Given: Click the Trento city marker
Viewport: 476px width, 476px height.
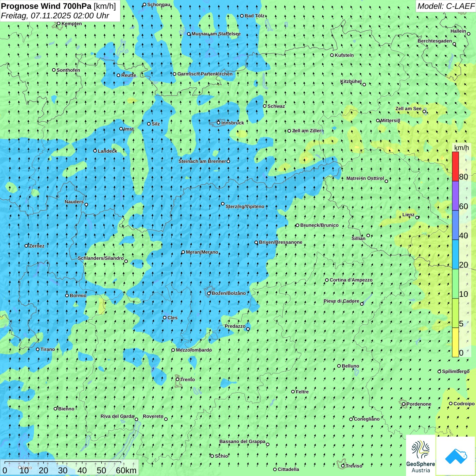Looking at the screenshot, I should tap(177, 379).
